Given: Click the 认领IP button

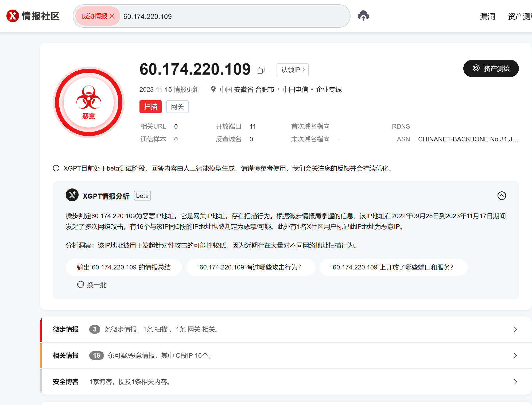Looking at the screenshot, I should 293,70.
